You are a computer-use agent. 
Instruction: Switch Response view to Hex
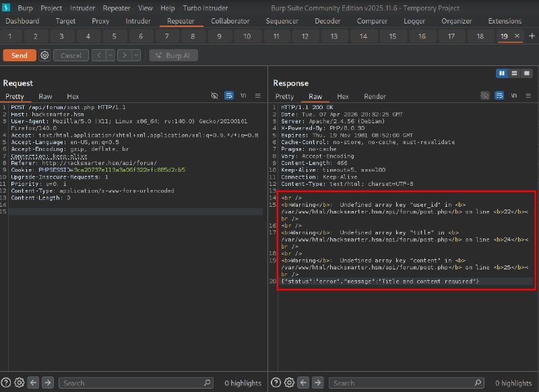343,96
